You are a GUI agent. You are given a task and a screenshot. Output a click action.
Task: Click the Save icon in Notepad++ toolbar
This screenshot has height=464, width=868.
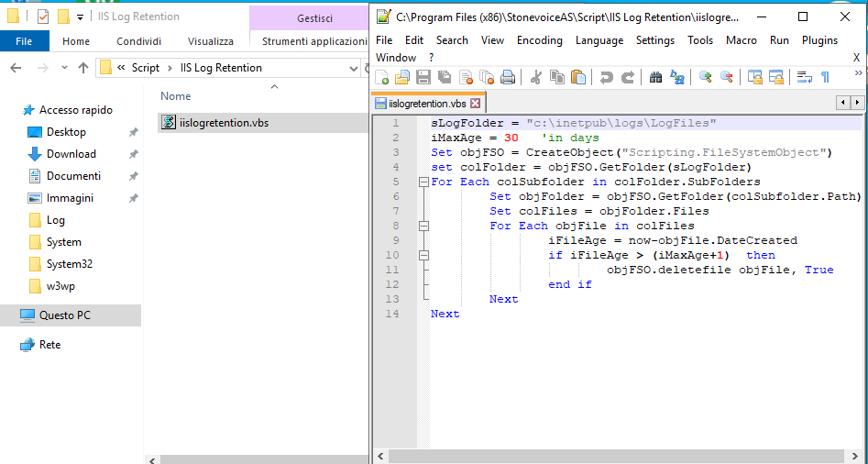[423, 78]
